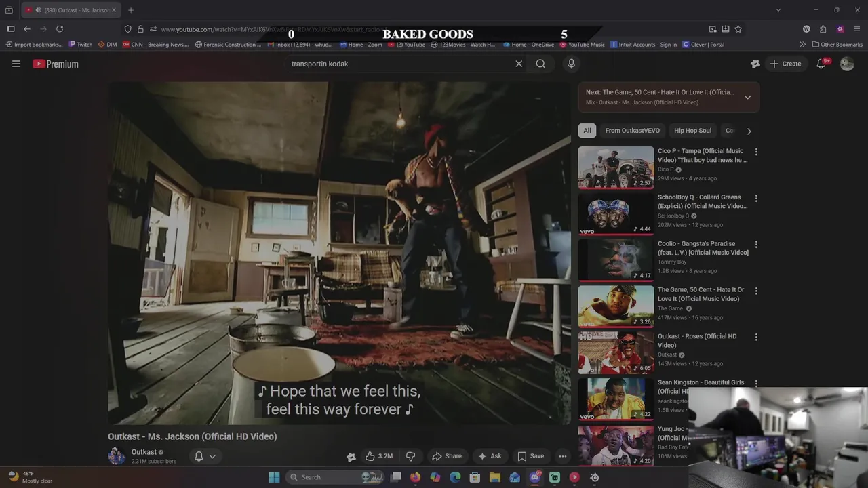Open options menu for Collard Greens video
Image resolution: width=868 pixels, height=488 pixels.
point(756,198)
